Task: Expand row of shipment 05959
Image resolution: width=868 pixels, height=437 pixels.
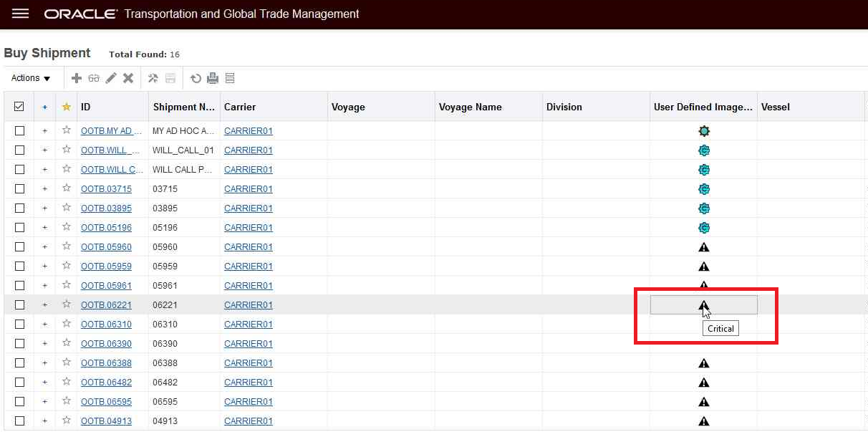Action: (x=44, y=266)
